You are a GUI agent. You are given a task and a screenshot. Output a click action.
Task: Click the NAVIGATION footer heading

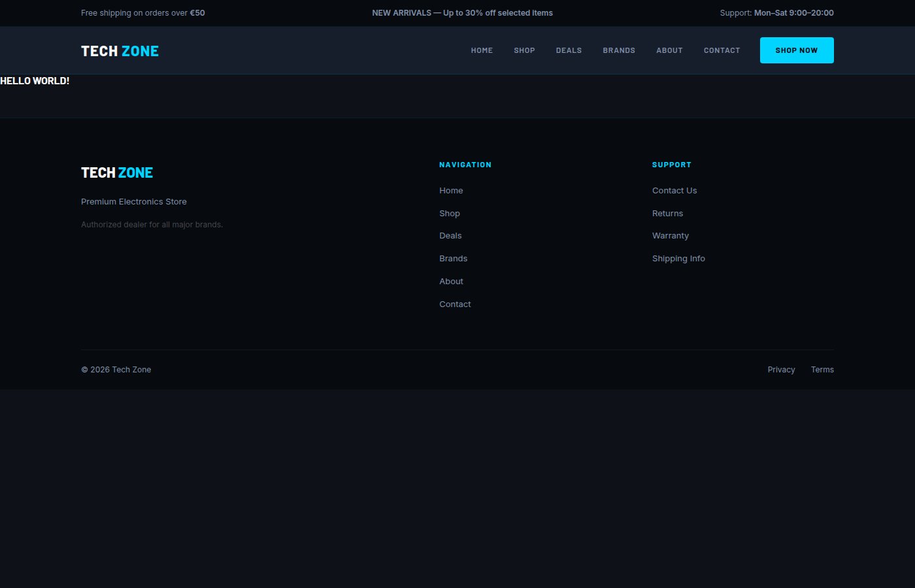[465, 165]
